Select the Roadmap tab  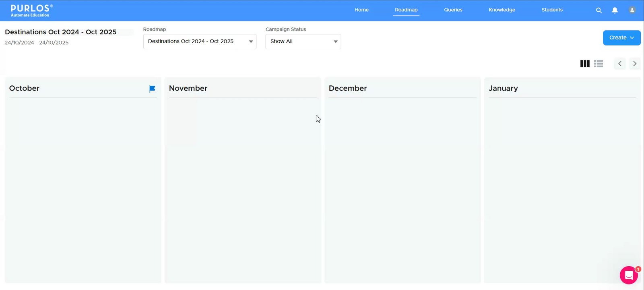coord(406,10)
